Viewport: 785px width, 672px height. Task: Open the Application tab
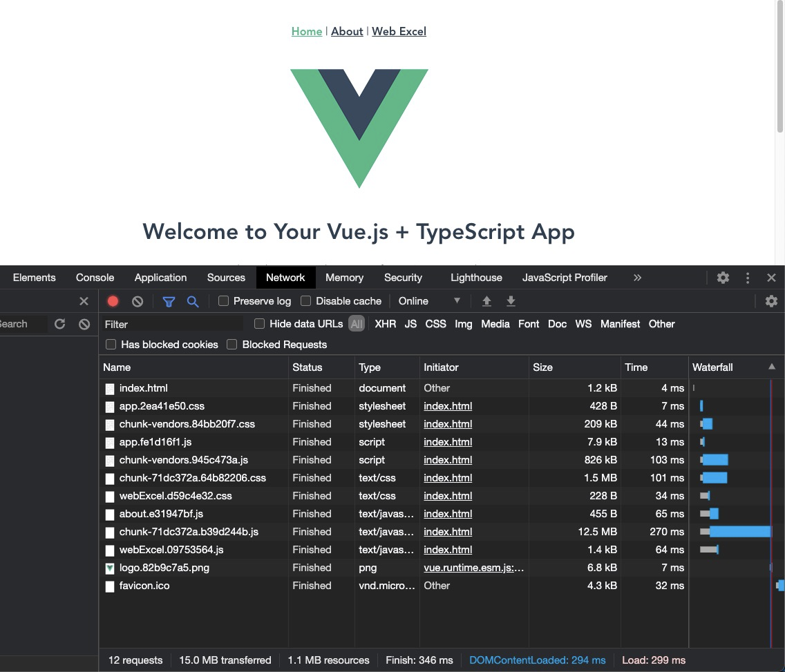[161, 278]
